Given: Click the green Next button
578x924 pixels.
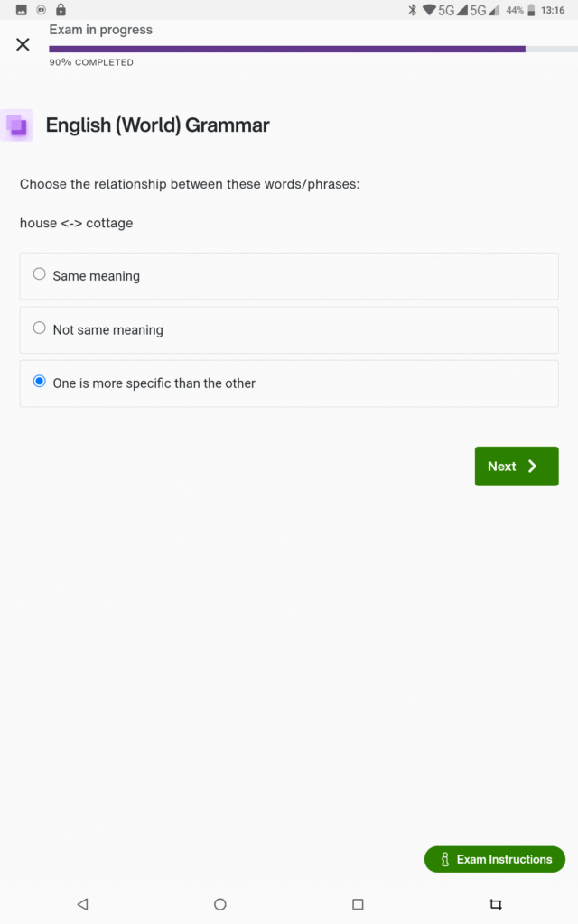Looking at the screenshot, I should 516,467.
